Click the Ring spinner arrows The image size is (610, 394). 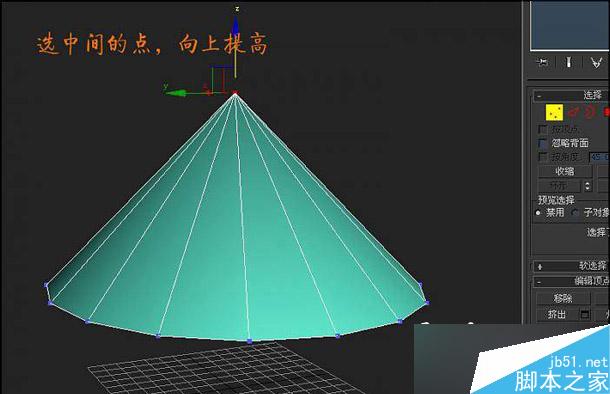[587, 186]
